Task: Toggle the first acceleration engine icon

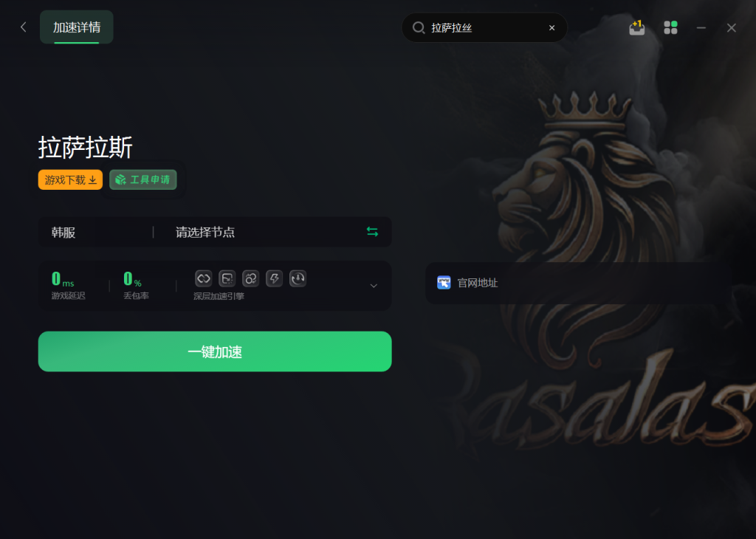Action: 204,278
